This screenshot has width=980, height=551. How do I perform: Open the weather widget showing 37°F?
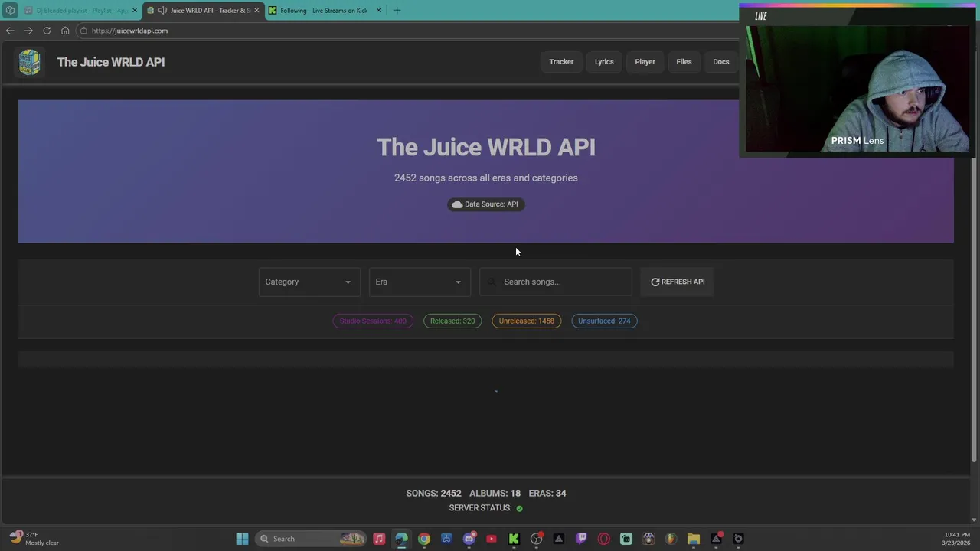[34, 539]
